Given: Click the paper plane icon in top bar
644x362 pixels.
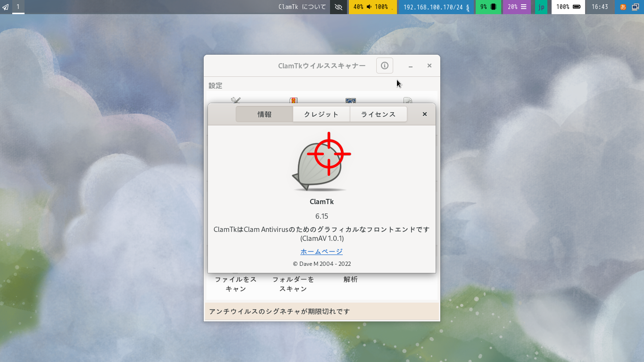Looking at the screenshot, I should pyautogui.click(x=6, y=7).
